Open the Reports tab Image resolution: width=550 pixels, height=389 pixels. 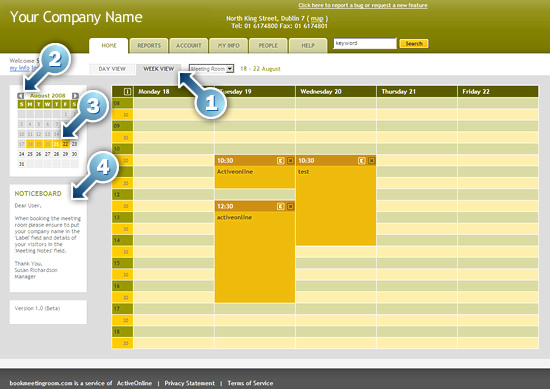point(149,46)
